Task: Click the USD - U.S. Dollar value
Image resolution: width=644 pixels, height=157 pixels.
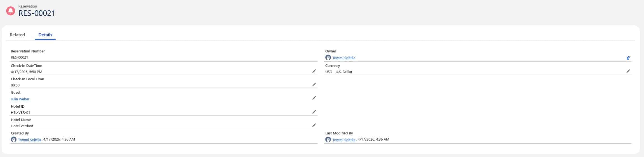Action: [339, 72]
